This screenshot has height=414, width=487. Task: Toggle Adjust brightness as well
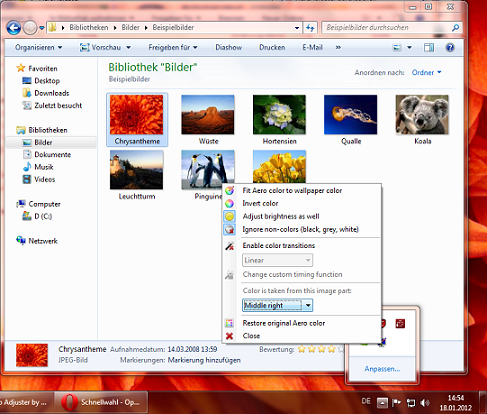click(x=281, y=216)
